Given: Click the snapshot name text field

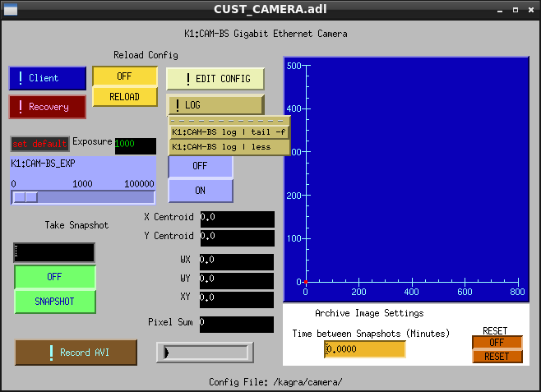Looking at the screenshot, I should (54, 252).
